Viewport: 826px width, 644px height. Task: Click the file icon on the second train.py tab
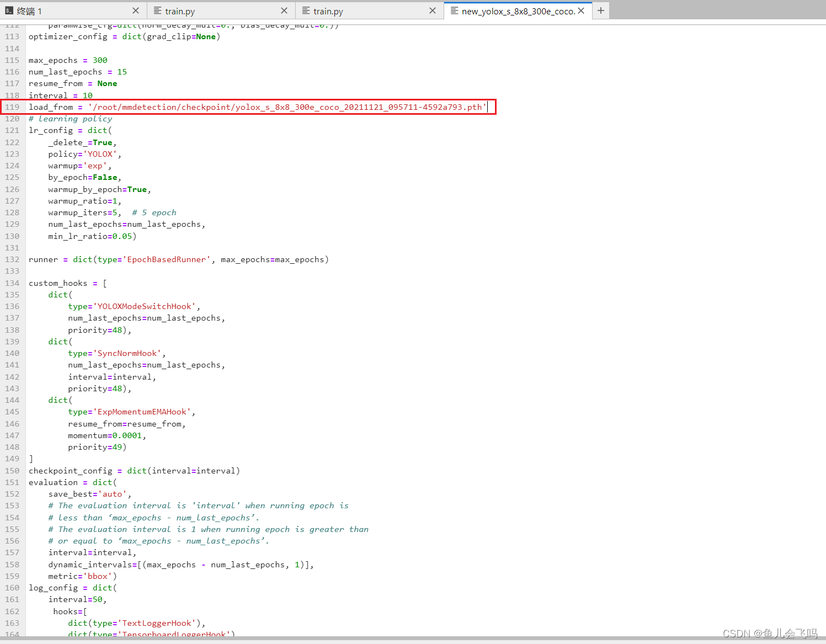305,10
